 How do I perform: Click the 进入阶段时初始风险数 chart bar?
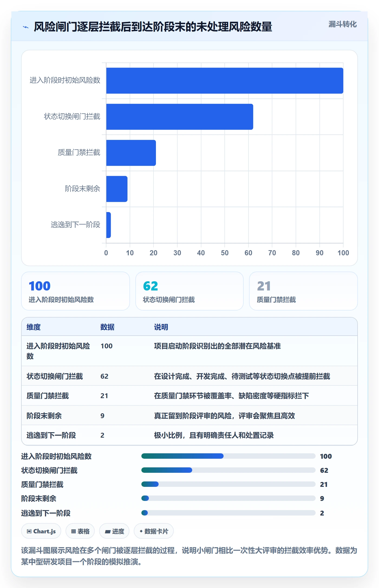click(225, 81)
